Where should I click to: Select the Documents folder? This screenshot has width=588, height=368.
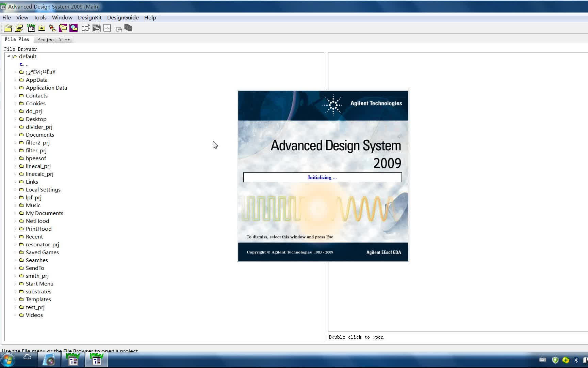point(40,135)
